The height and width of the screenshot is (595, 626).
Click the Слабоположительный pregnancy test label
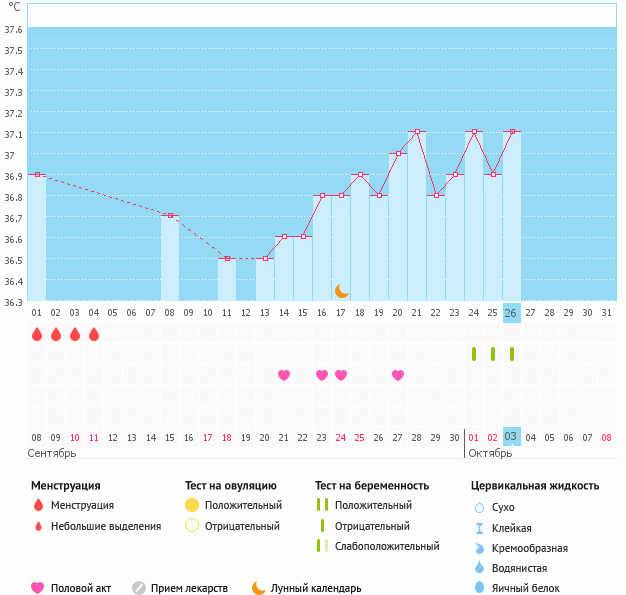coord(387,546)
